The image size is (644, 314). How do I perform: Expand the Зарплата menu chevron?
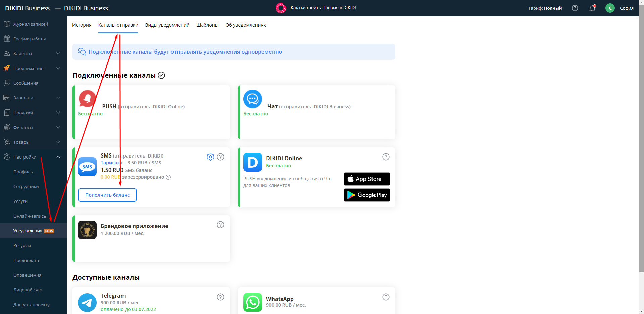58,98
